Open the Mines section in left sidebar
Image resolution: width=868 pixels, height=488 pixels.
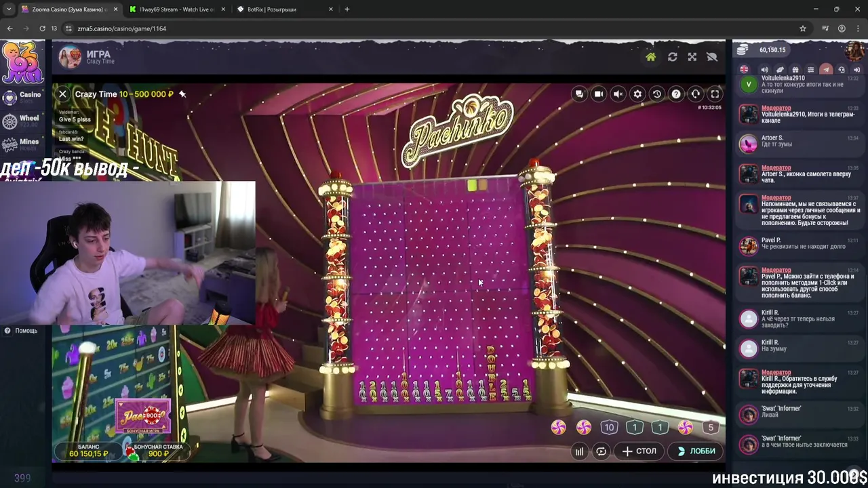[22, 144]
